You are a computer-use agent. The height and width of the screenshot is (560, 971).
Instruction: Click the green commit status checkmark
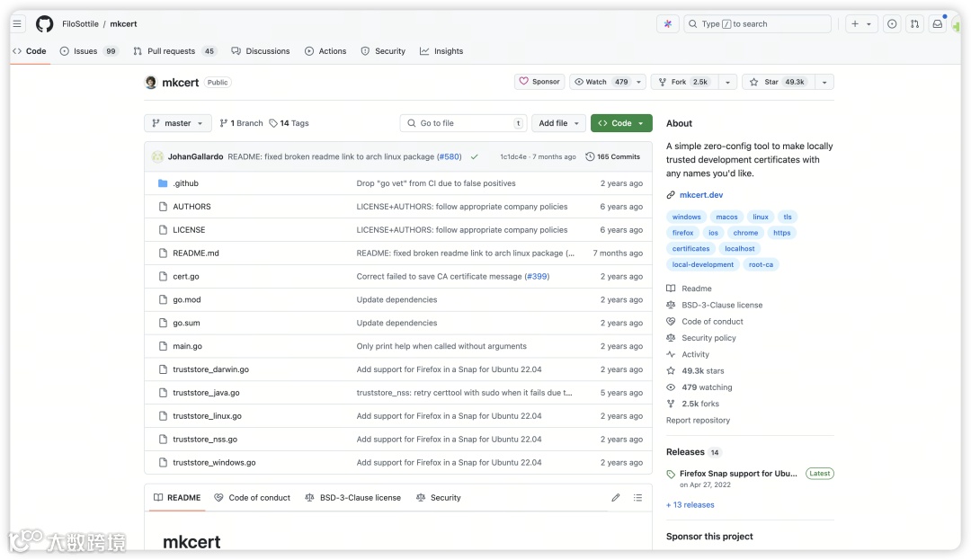pyautogui.click(x=475, y=157)
